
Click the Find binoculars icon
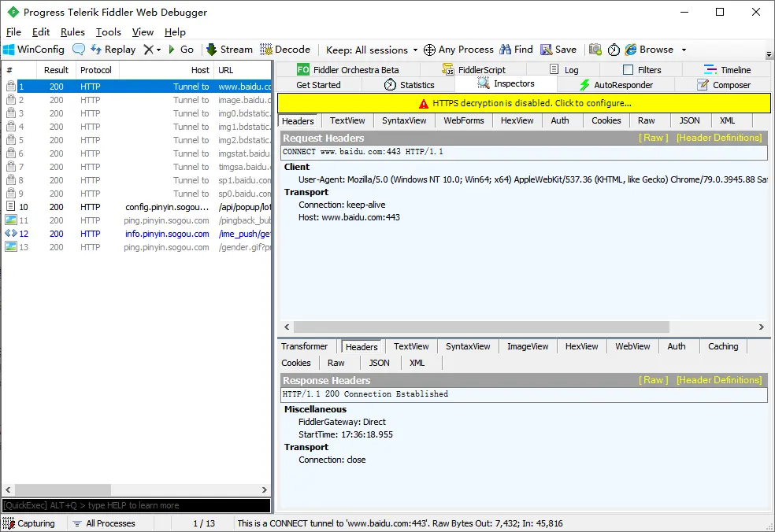(x=505, y=50)
